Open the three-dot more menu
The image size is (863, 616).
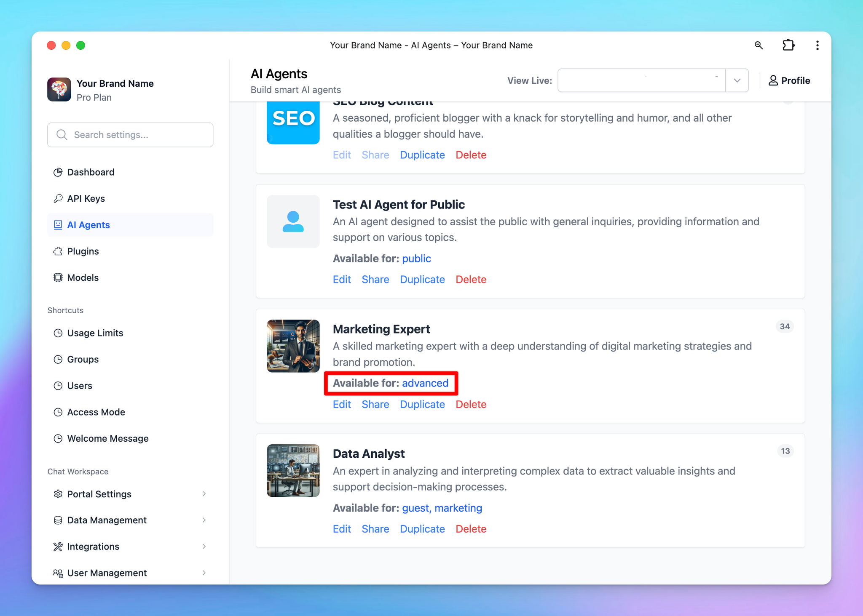click(x=817, y=45)
